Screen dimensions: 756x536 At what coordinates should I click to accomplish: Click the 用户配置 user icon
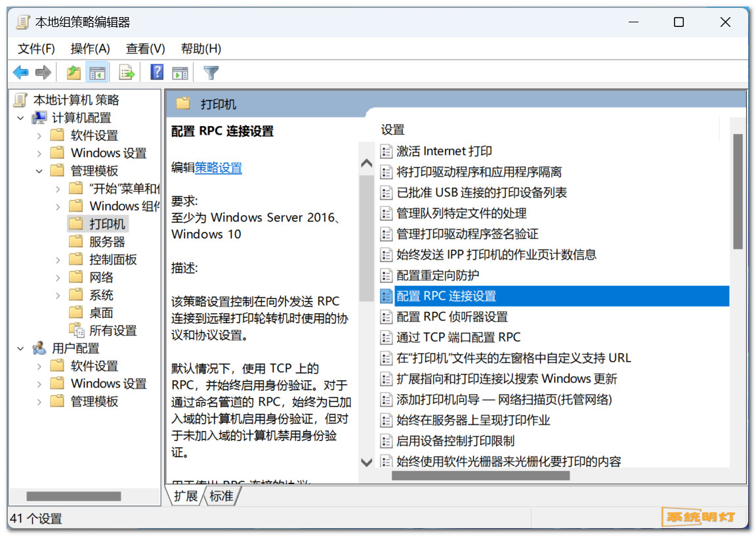39,348
